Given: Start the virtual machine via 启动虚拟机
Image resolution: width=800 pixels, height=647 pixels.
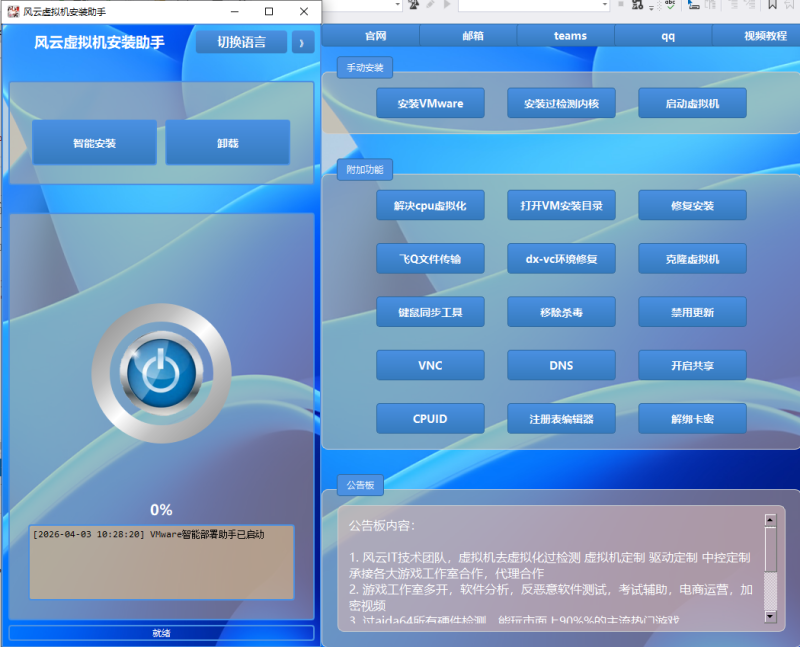Looking at the screenshot, I should 693,102.
